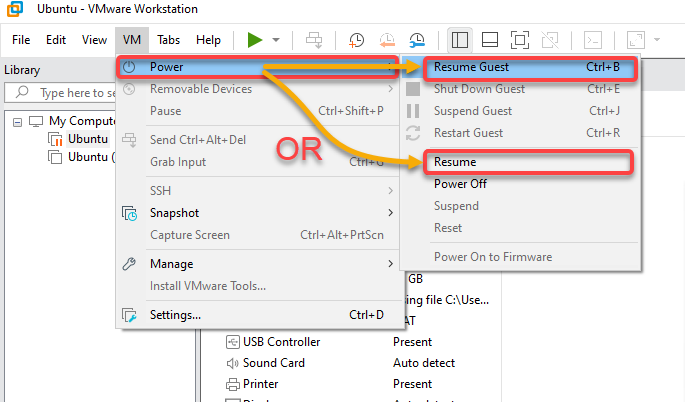The height and width of the screenshot is (402, 685).
Task: Open the Edit menu
Action: 56,40
